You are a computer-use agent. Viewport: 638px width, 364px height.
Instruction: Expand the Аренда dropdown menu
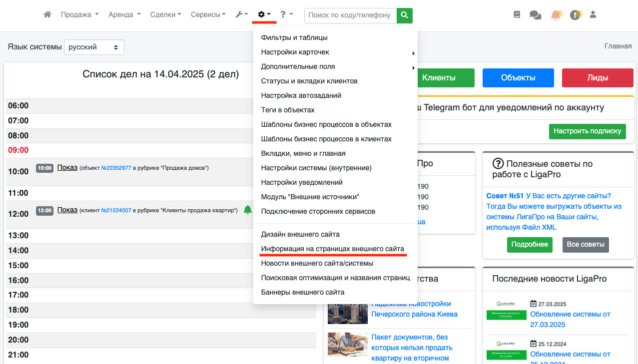point(124,15)
